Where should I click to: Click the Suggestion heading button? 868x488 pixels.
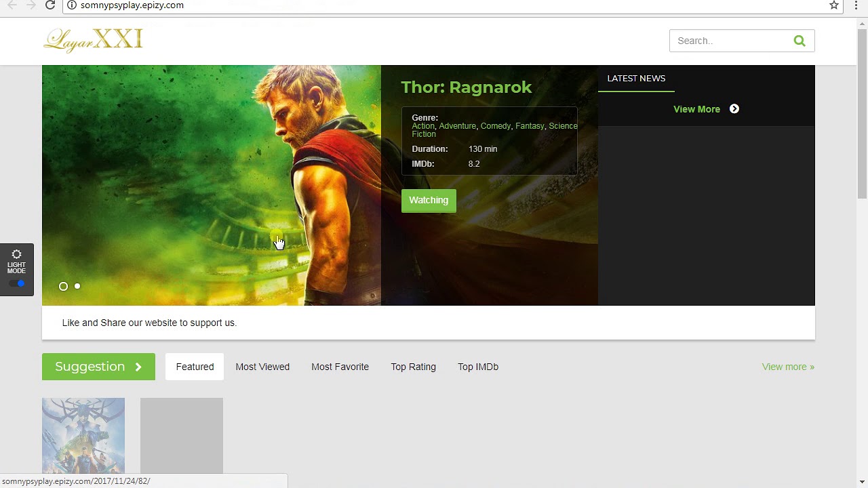point(98,367)
